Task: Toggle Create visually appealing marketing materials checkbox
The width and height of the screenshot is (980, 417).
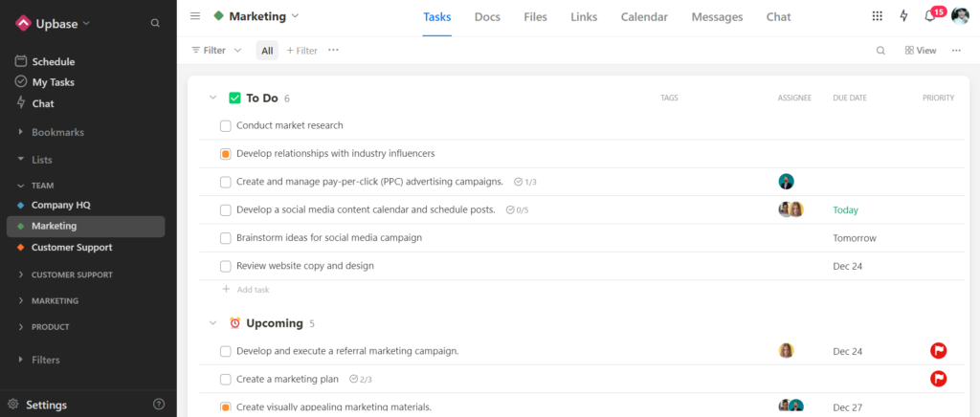Action: pos(226,407)
